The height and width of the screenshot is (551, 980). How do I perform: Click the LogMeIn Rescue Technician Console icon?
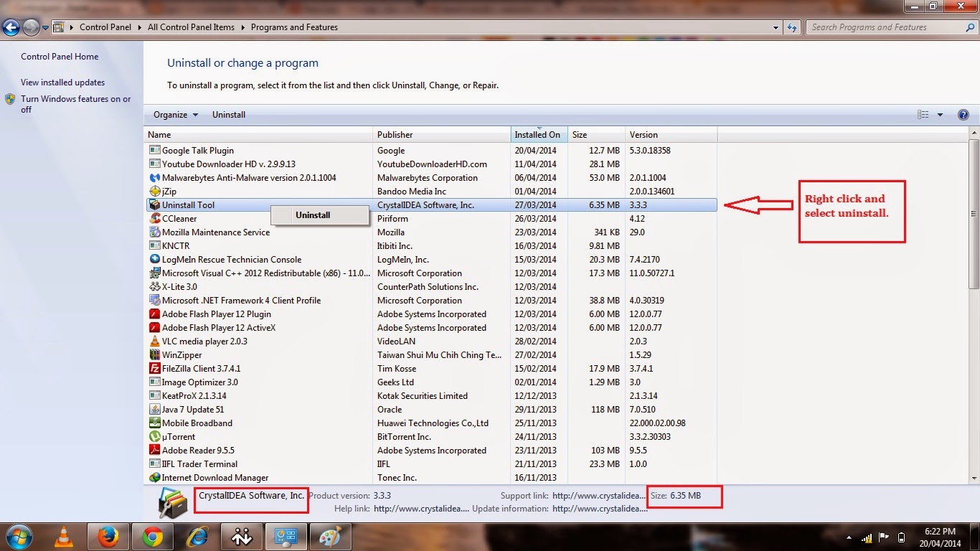click(x=154, y=260)
